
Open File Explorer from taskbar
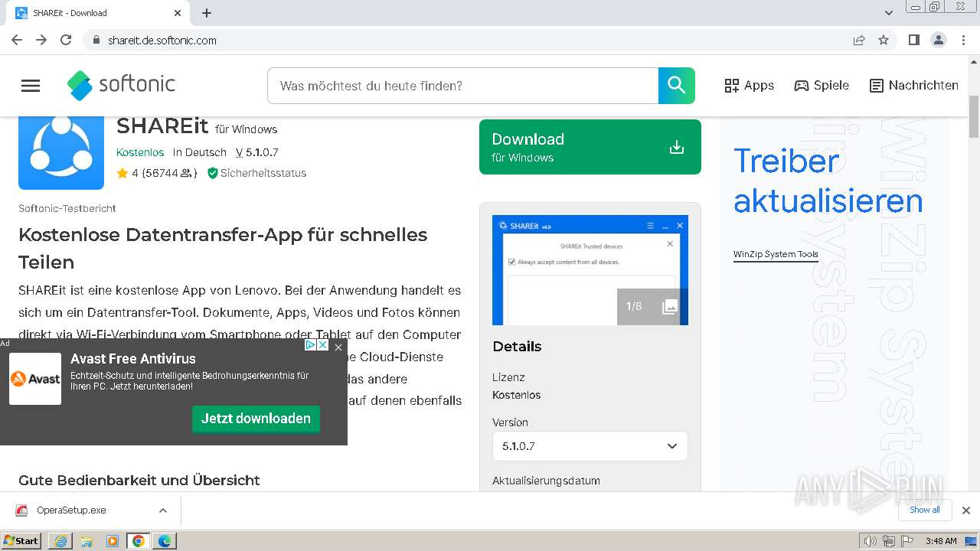click(x=87, y=541)
